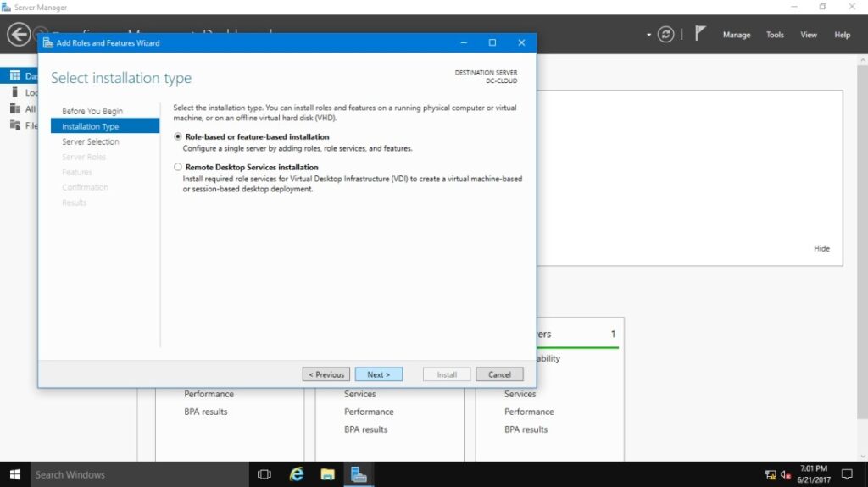Select Remote Desktop Services installation radio
868x487 pixels.
(x=178, y=167)
